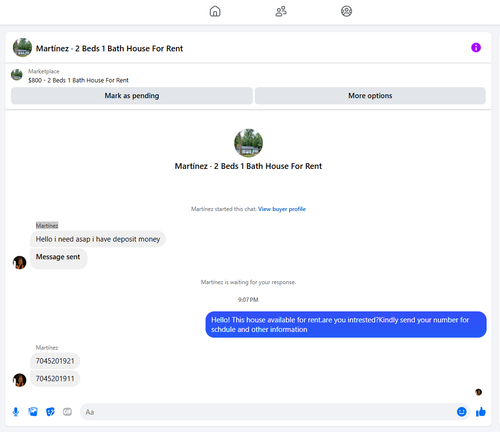Focus the Aa message input field
Viewport: 500px width, 432px height.
(x=268, y=412)
